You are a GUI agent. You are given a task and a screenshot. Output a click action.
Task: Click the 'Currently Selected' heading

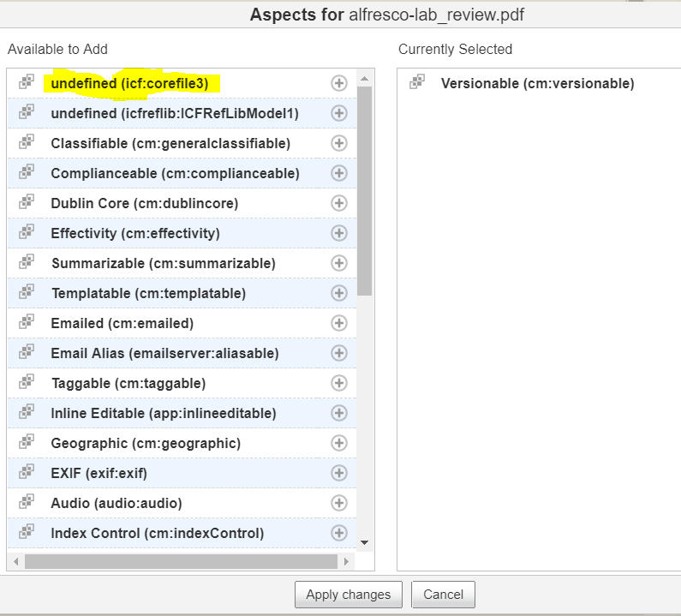[x=455, y=49]
